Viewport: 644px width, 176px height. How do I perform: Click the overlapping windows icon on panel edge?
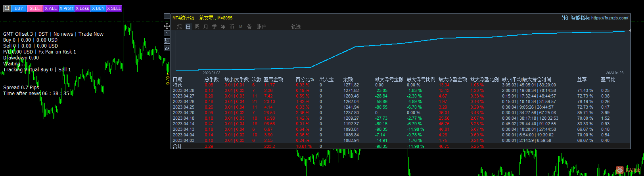point(167,48)
